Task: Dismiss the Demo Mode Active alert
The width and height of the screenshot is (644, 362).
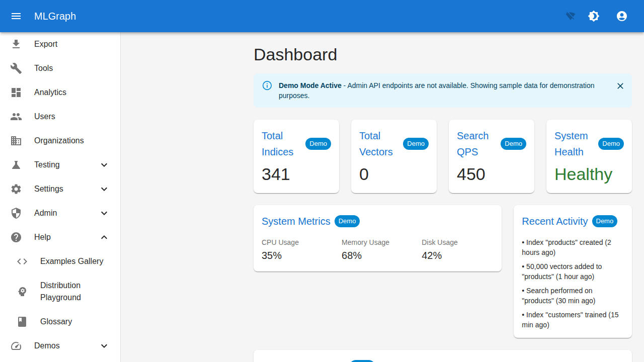Action: click(x=620, y=86)
